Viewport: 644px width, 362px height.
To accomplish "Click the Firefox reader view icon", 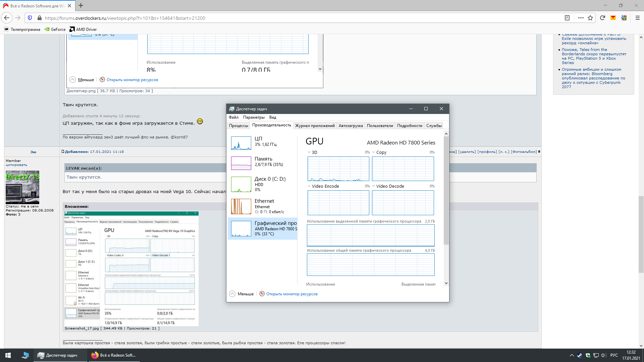I will (567, 18).
